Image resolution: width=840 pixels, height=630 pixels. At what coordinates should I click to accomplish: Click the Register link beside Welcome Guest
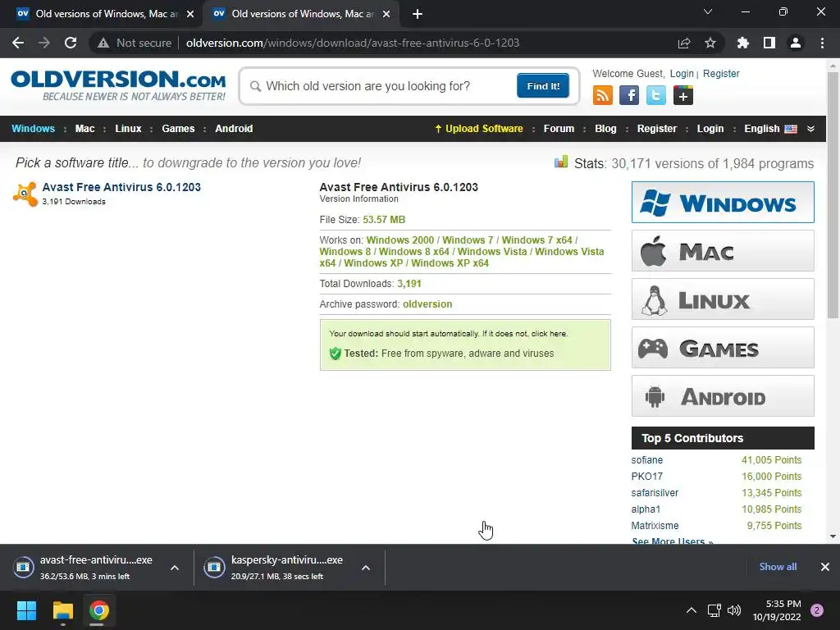tap(721, 74)
